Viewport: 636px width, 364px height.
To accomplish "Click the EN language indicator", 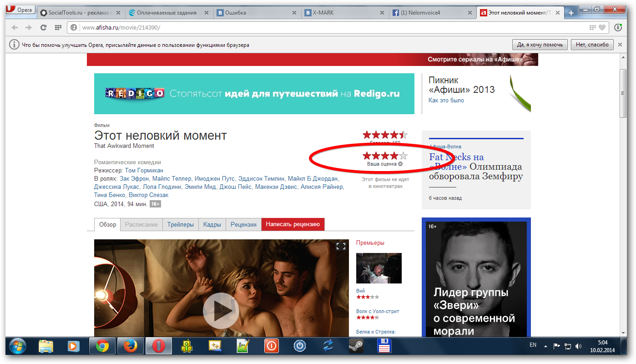I will [533, 345].
